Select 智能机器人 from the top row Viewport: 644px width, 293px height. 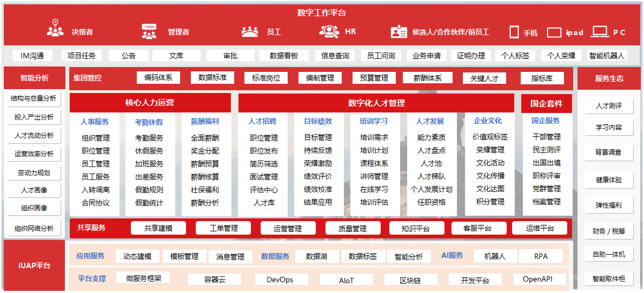606,56
